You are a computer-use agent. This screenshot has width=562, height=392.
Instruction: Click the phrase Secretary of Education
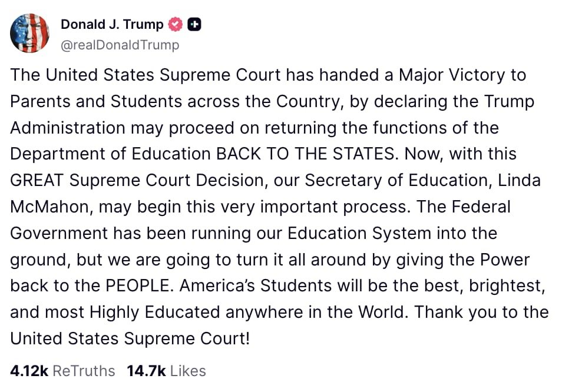pyautogui.click(x=396, y=180)
